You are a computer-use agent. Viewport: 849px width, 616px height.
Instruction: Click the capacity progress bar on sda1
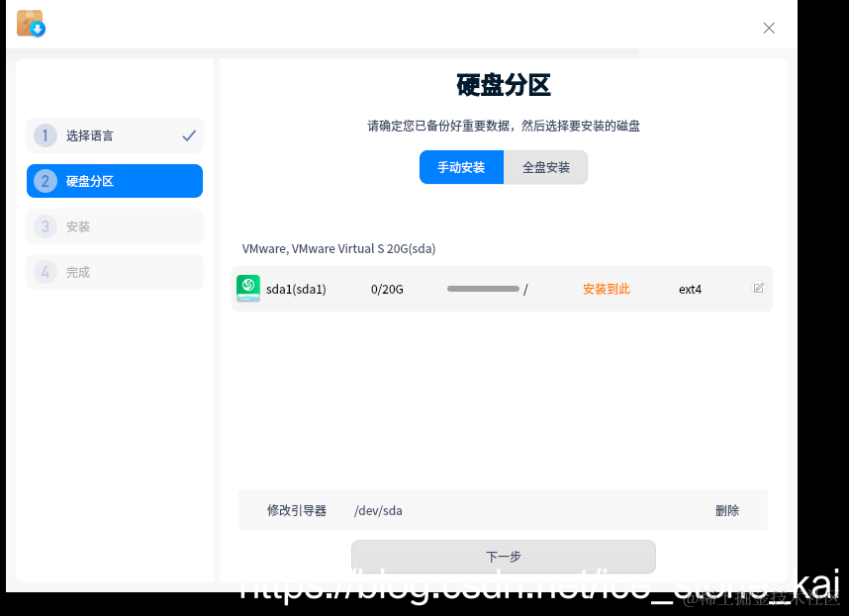click(483, 288)
